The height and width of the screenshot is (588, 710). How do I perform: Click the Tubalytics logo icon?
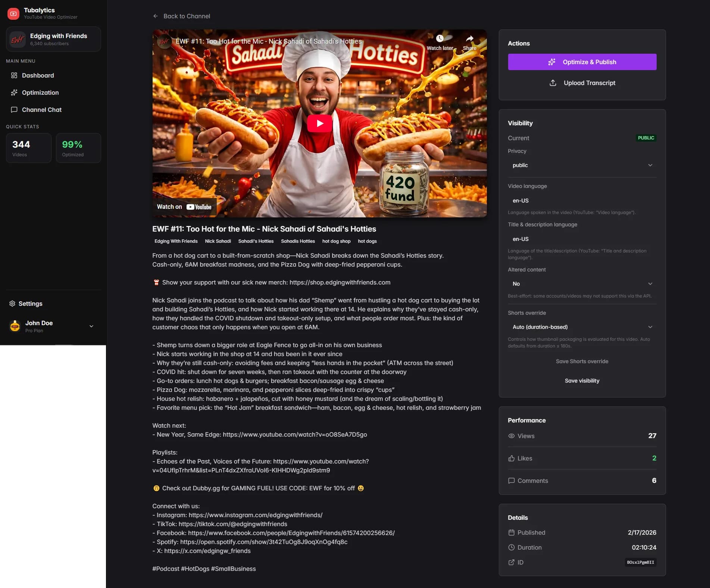click(13, 14)
